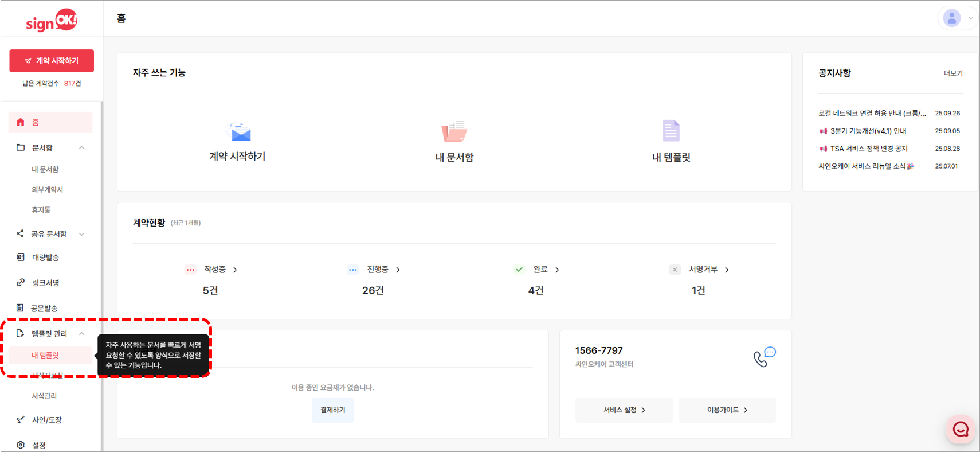Open the 3분기 기능개선(v4.1) 안내 notice

pos(868,131)
